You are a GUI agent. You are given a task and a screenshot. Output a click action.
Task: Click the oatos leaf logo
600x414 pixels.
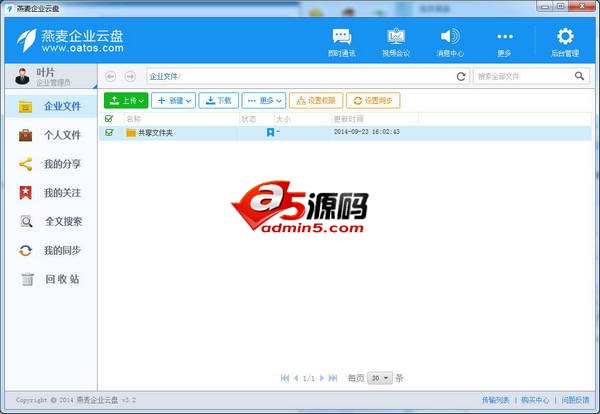click(26, 40)
